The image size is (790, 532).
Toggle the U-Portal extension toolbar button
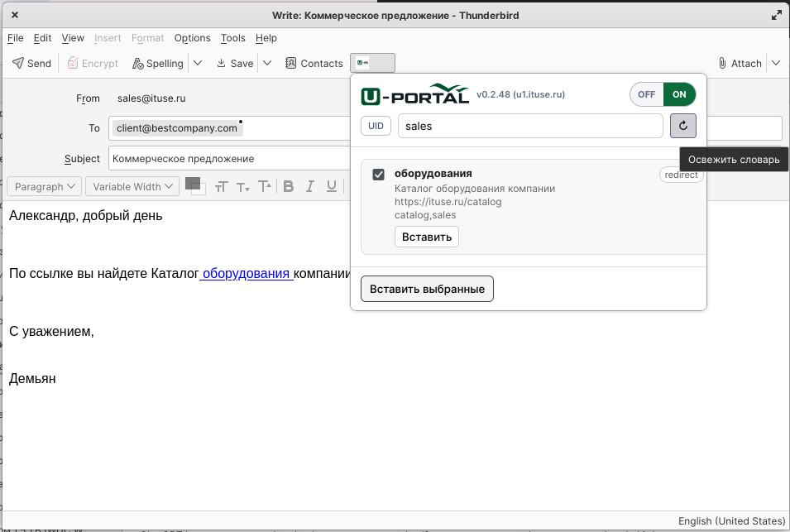click(373, 63)
